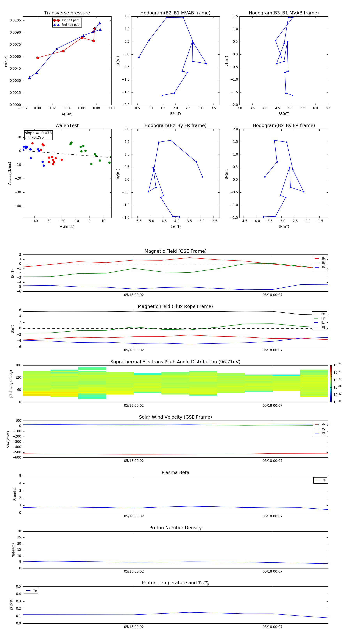Click the dashed regression line in WalenTest

pos(67,154)
